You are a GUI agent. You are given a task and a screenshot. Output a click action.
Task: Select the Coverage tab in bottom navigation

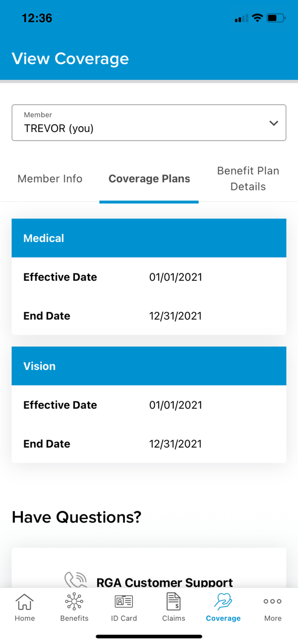223,607
